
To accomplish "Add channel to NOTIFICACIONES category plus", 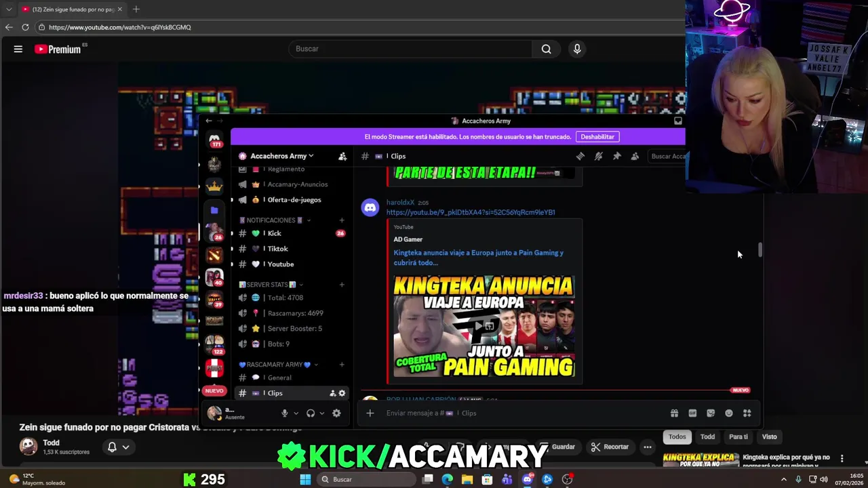I will 342,220.
